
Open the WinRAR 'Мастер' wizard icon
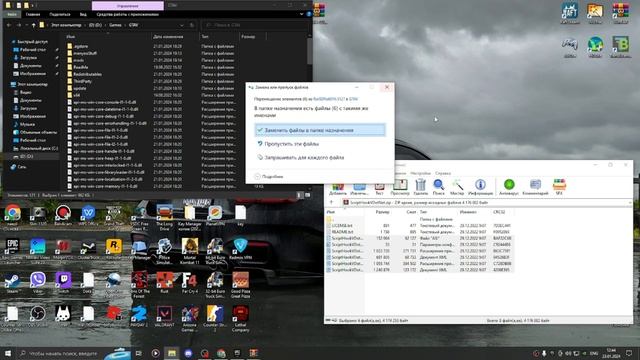click(457, 187)
